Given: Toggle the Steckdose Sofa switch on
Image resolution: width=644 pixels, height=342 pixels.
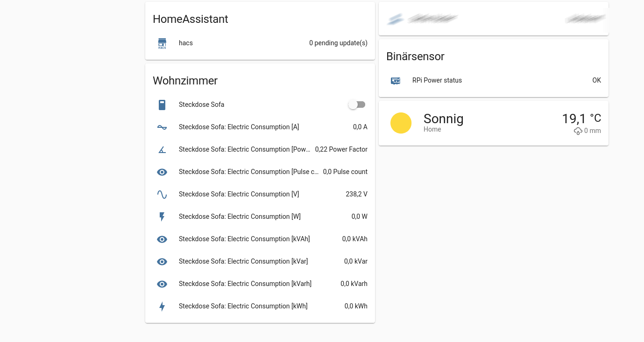Looking at the screenshot, I should pyautogui.click(x=357, y=105).
